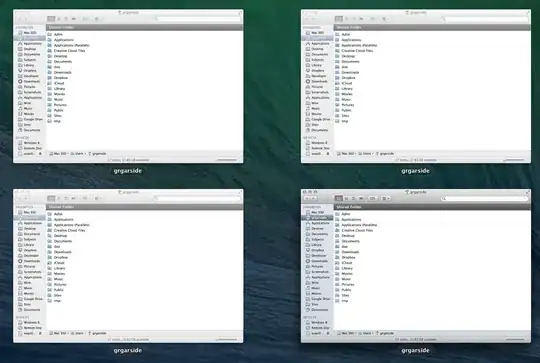Open the arrange-by dropdown in the bottom-right Finder window
Viewport: 540px width, 363px height.
[386, 198]
